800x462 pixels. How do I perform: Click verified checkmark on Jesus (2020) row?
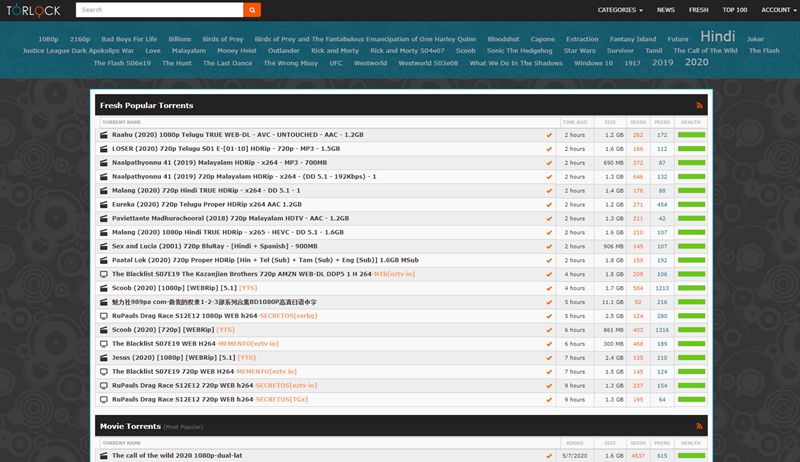click(549, 358)
